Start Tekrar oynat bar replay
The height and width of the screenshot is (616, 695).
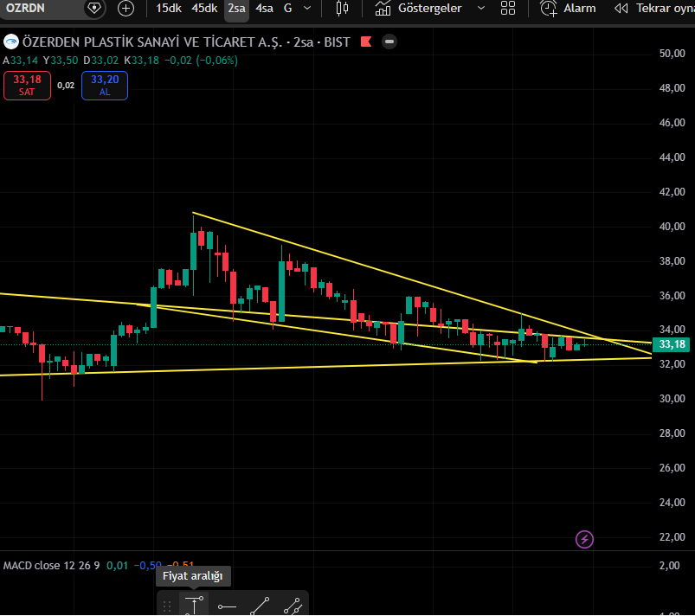(x=654, y=8)
